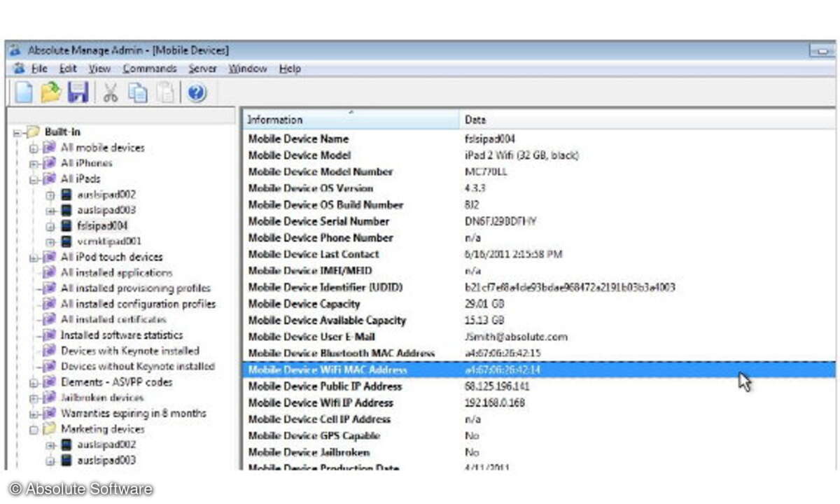Collapse the Marketing devices folder node
The image size is (840, 504).
point(34,429)
